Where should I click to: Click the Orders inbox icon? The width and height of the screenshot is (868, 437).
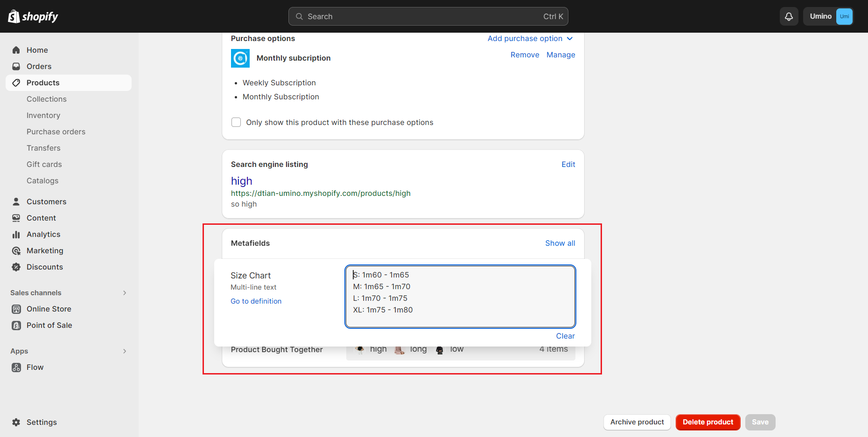click(x=16, y=66)
